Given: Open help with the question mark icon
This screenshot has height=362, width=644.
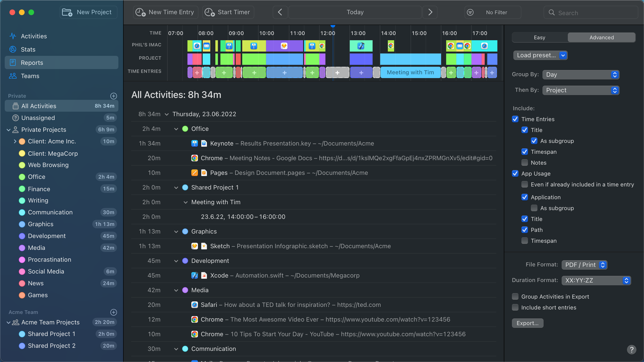Looking at the screenshot, I should tap(631, 349).
